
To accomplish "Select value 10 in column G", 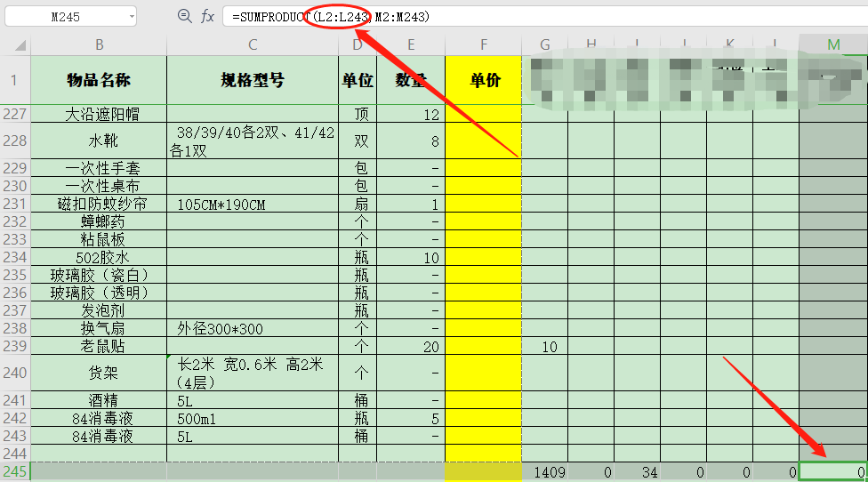I will click(x=544, y=347).
